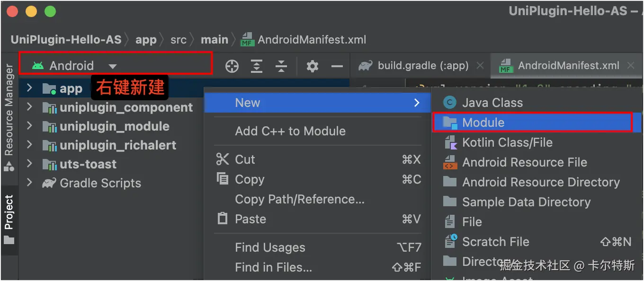Click the locate/select opened file target icon

[x=232, y=66]
